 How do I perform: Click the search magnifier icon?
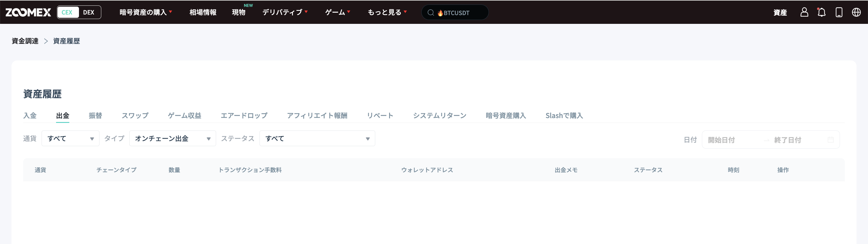(x=430, y=13)
